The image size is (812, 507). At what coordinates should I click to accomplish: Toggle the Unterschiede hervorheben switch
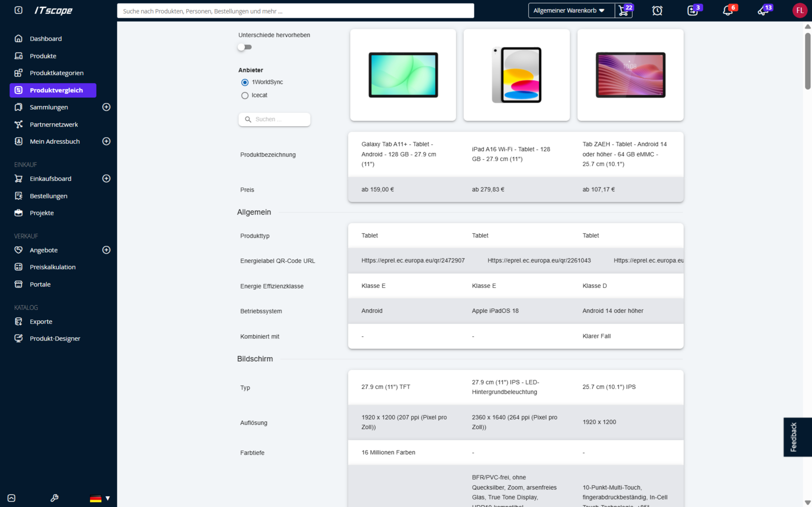[245, 47]
